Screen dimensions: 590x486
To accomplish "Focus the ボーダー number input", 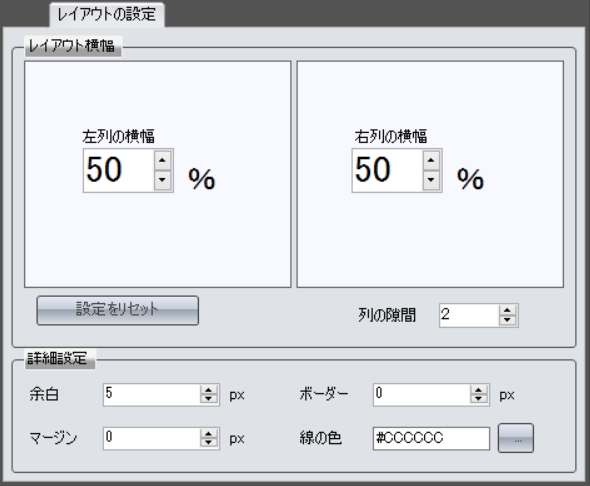I will click(x=422, y=395).
